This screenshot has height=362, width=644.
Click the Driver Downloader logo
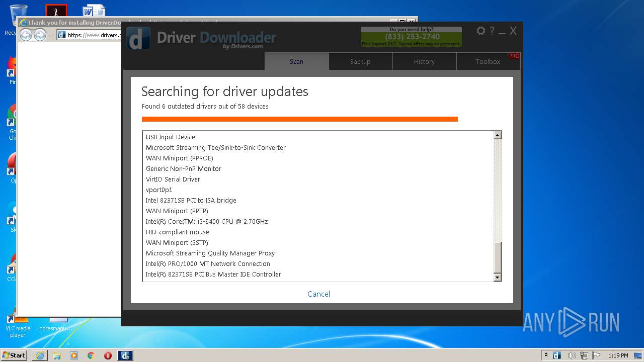[x=201, y=39]
